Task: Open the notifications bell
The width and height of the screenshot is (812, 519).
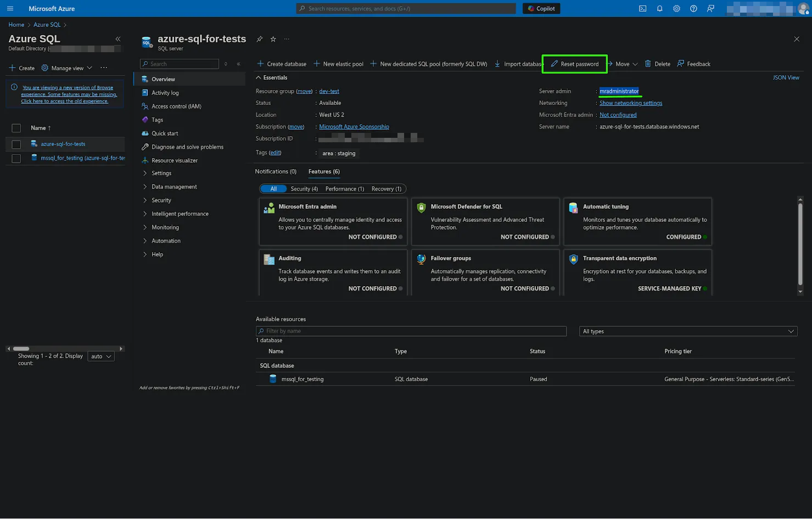Action: 659,8
